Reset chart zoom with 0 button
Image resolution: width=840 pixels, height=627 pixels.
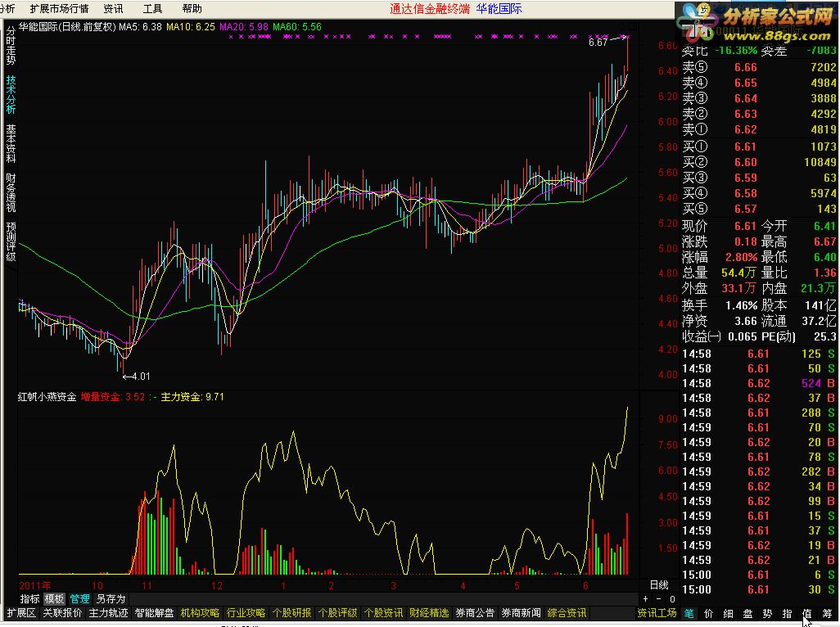[x=672, y=598]
